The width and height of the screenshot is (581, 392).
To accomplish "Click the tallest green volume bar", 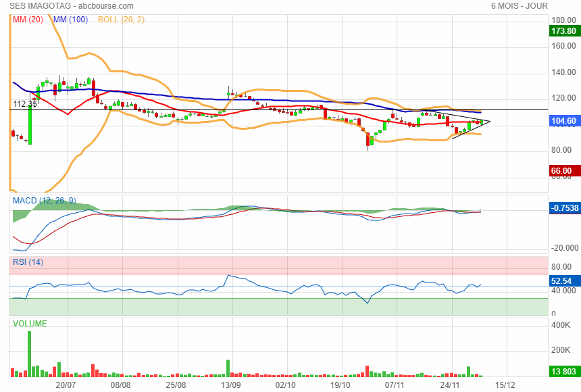I will click(x=30, y=354).
